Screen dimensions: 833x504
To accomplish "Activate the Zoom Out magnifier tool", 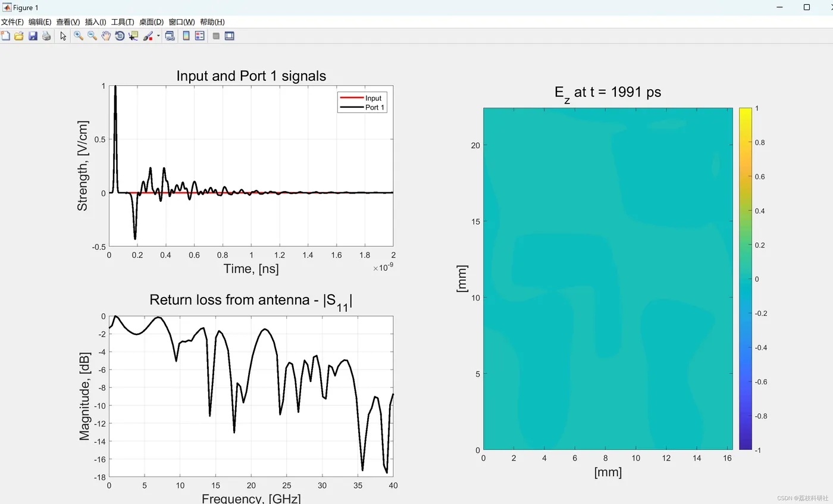I will pos(92,36).
